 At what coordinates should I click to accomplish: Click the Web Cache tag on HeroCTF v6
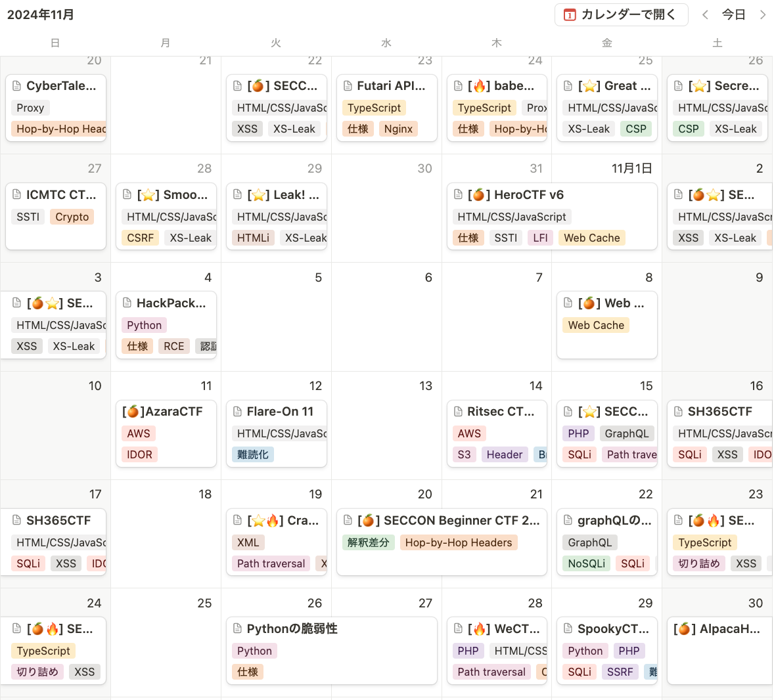tap(592, 238)
